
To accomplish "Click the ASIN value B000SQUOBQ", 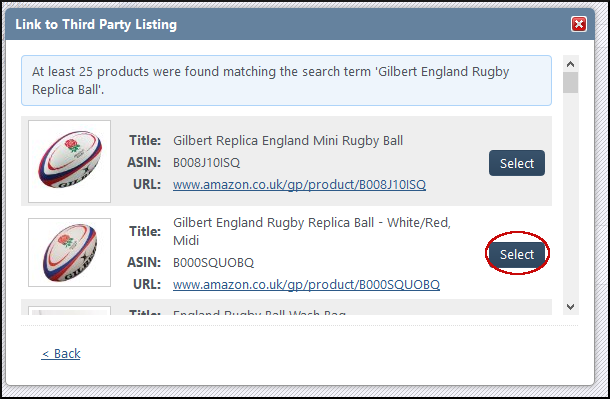I will point(213,262).
